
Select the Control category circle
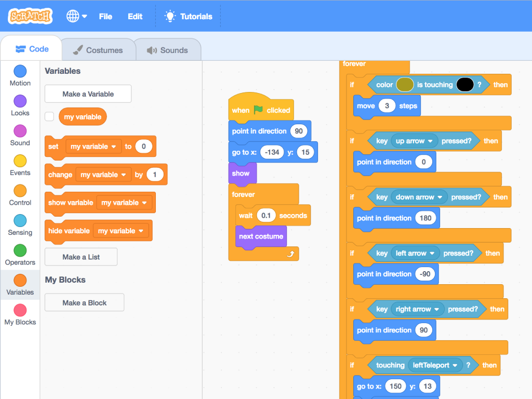tap(20, 191)
